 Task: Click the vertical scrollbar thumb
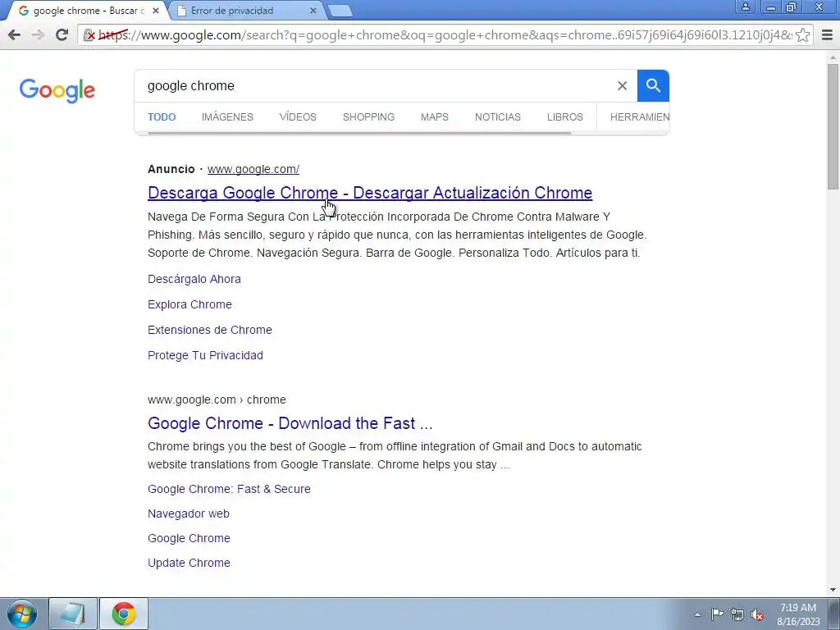833,126
